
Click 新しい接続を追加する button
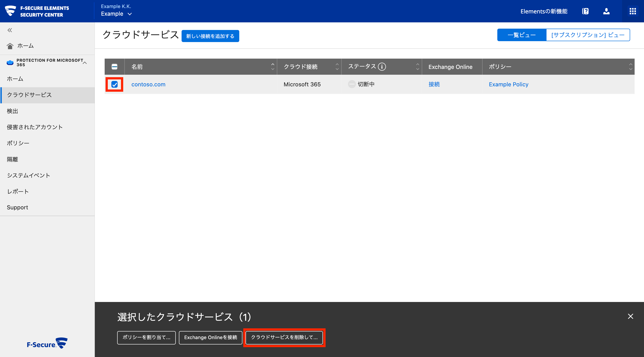point(210,36)
